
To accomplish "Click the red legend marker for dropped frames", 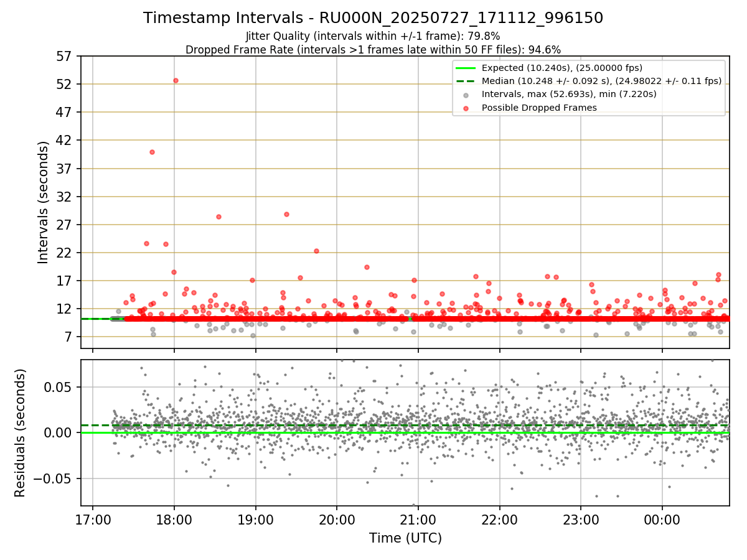I will click(466, 108).
